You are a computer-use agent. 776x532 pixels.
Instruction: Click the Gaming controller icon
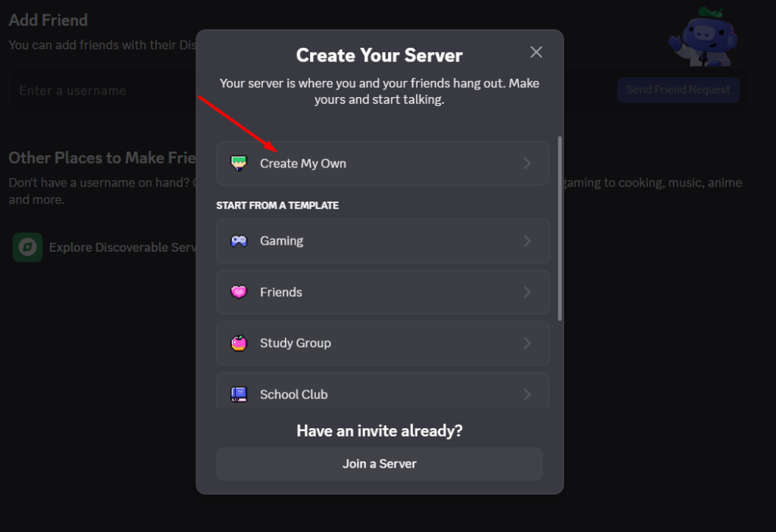[x=239, y=241]
